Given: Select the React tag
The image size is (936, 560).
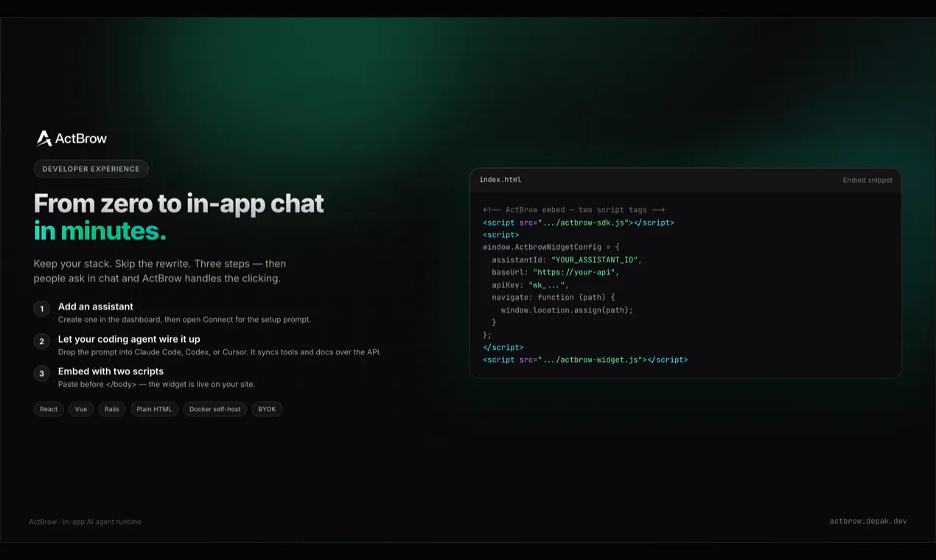Looking at the screenshot, I should 49,409.
